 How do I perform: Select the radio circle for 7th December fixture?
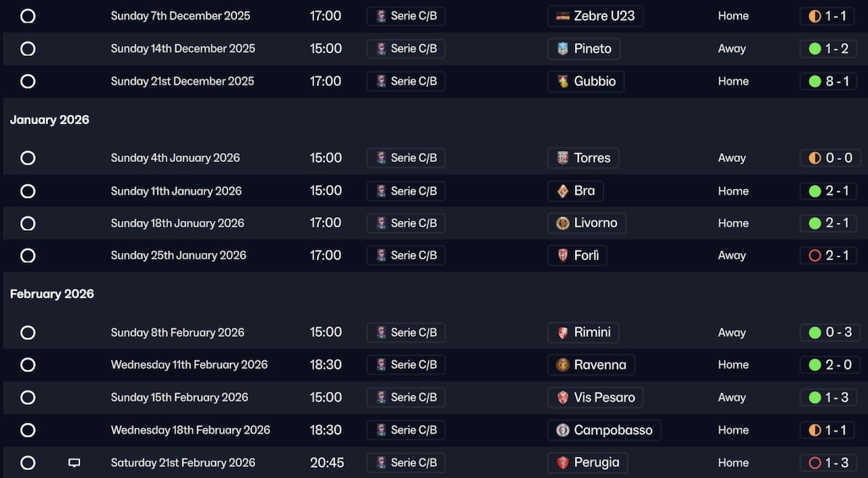point(28,16)
